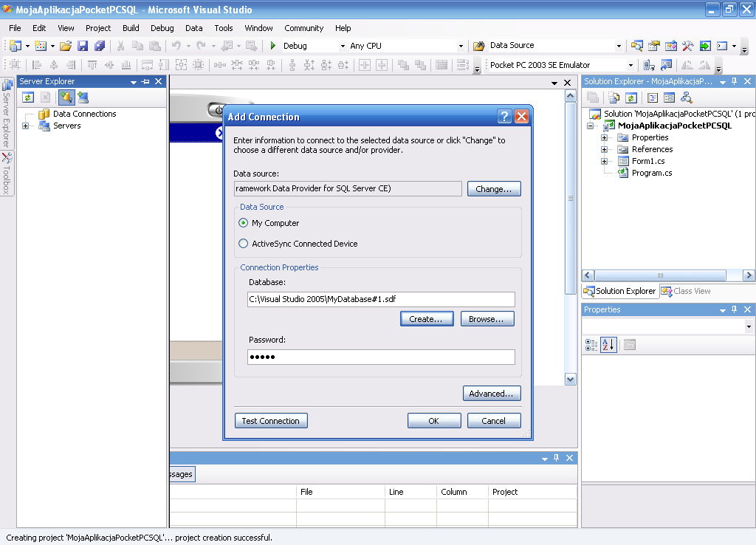Open the Properties Window toolbar icon
This screenshot has height=545, width=756.
tap(654, 46)
